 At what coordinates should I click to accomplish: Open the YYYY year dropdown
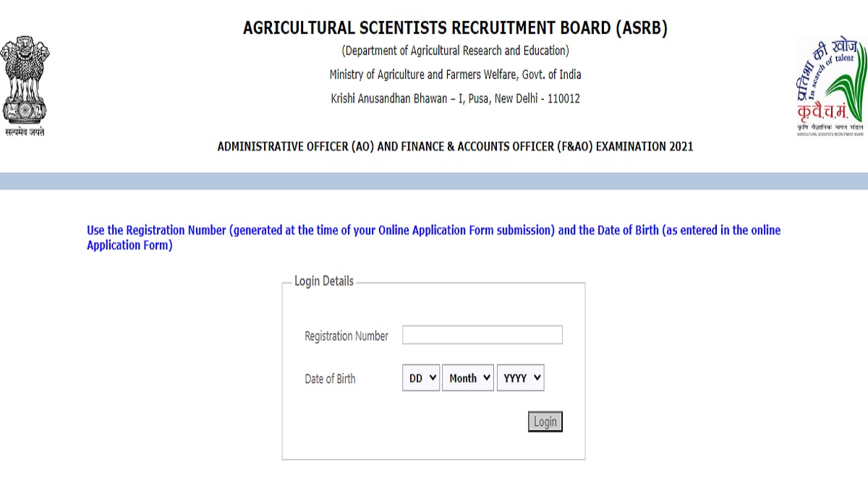521,378
